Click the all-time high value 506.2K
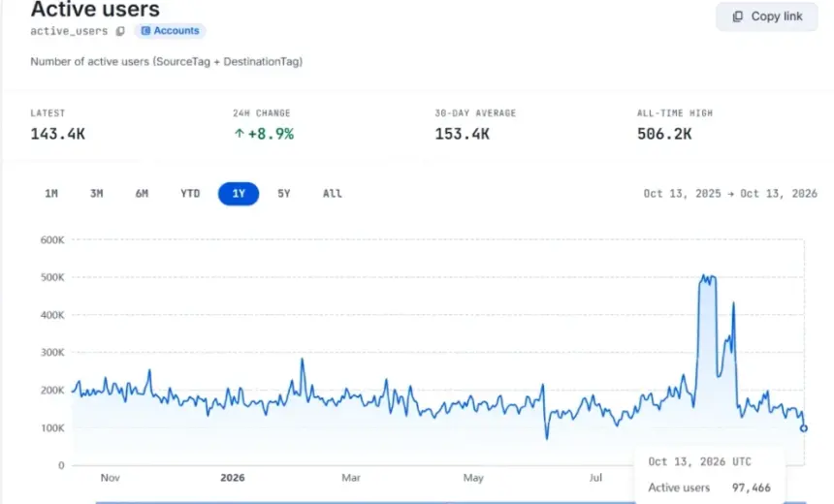 [664, 134]
